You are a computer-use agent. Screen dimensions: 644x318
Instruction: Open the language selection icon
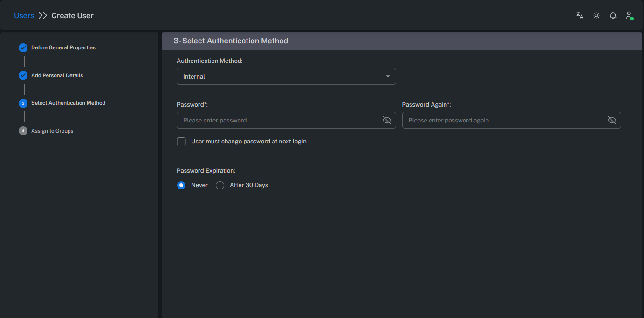[579, 15]
